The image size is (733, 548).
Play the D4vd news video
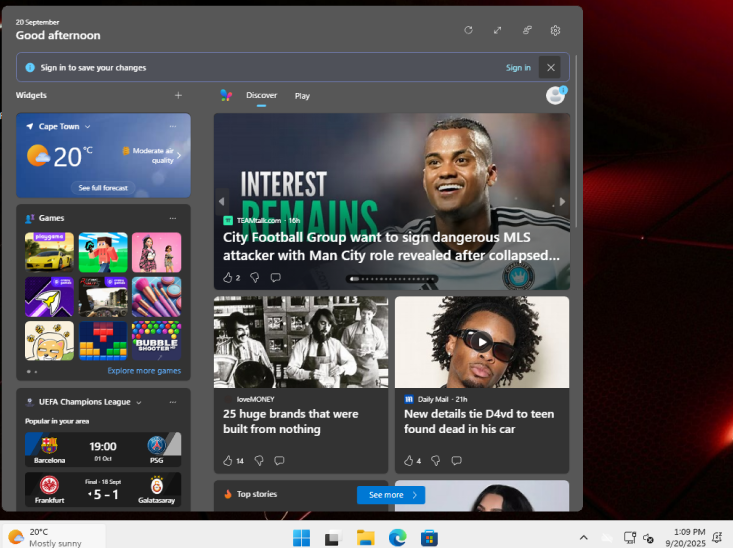(482, 342)
